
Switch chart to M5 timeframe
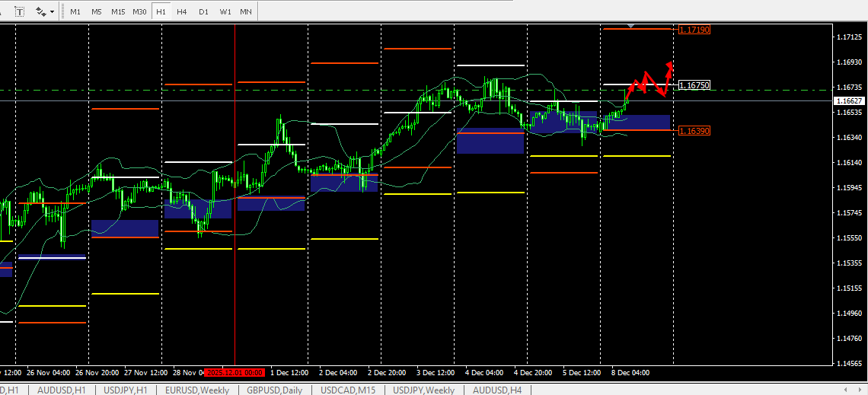coord(97,11)
